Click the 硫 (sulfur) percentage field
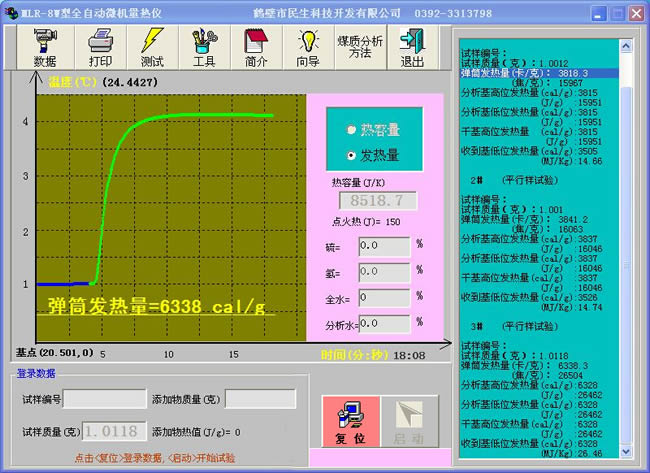Image resolution: width=650 pixels, height=473 pixels. point(385,245)
